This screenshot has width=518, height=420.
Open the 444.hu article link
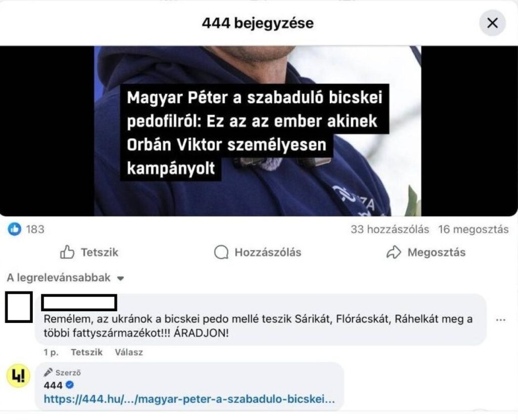click(189, 399)
